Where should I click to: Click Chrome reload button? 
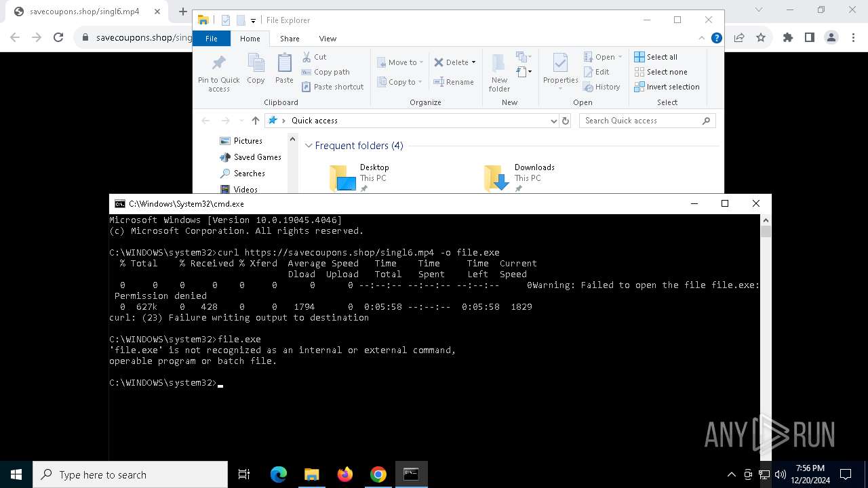coord(58,38)
